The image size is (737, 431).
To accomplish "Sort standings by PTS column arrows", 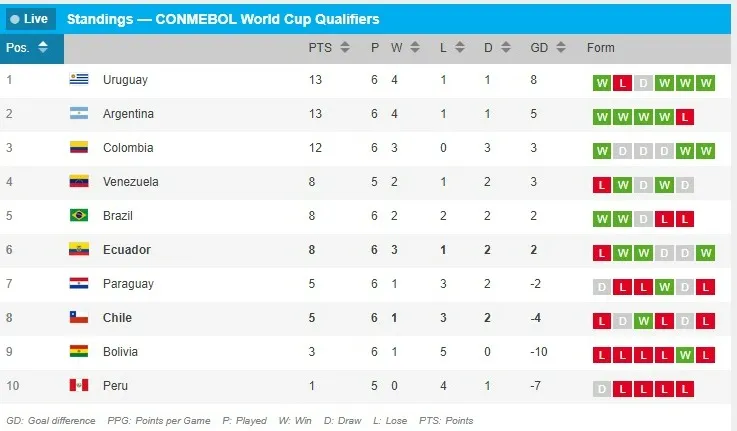I will pyautogui.click(x=345, y=48).
